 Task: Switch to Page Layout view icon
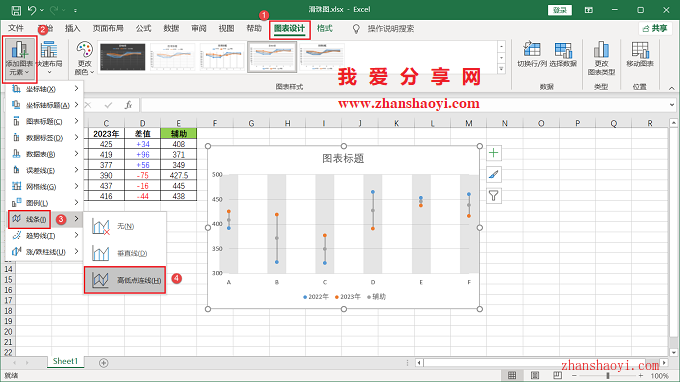pos(535,375)
